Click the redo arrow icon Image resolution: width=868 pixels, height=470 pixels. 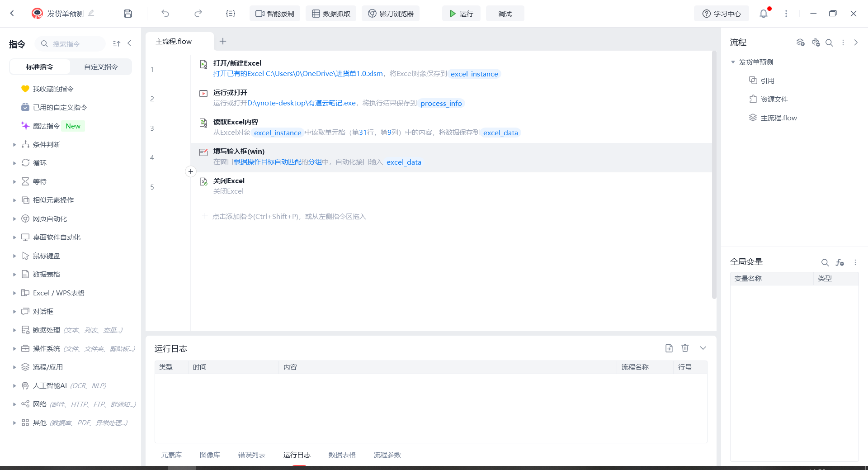198,14
